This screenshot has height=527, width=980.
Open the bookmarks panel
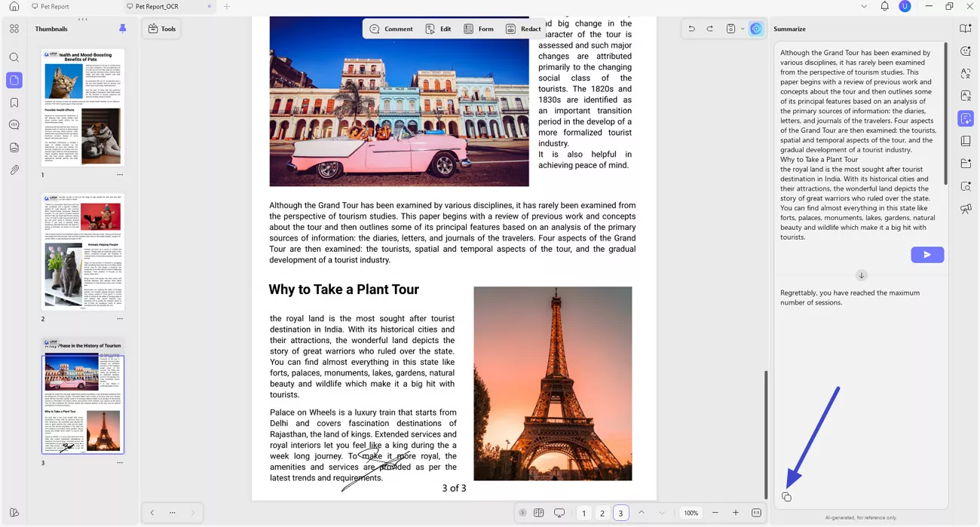point(14,103)
